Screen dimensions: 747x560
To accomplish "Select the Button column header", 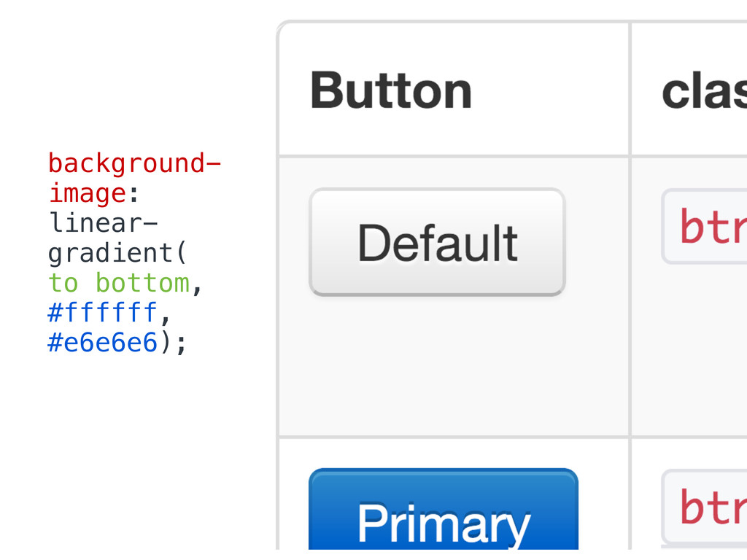I will click(x=391, y=90).
